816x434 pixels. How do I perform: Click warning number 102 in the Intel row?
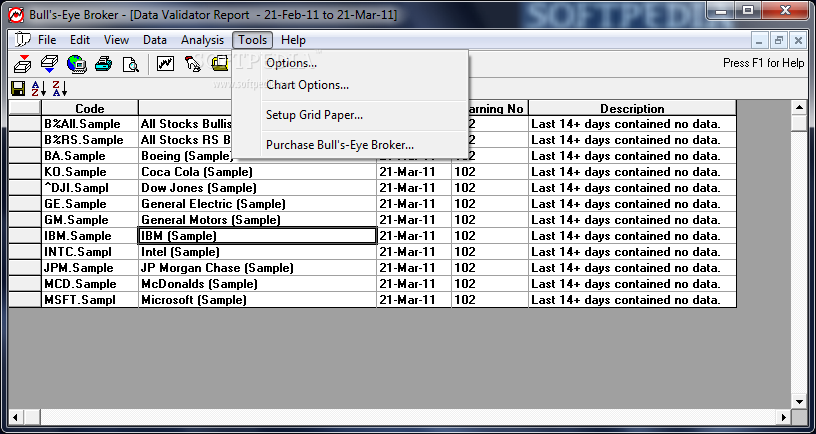pyautogui.click(x=490, y=252)
